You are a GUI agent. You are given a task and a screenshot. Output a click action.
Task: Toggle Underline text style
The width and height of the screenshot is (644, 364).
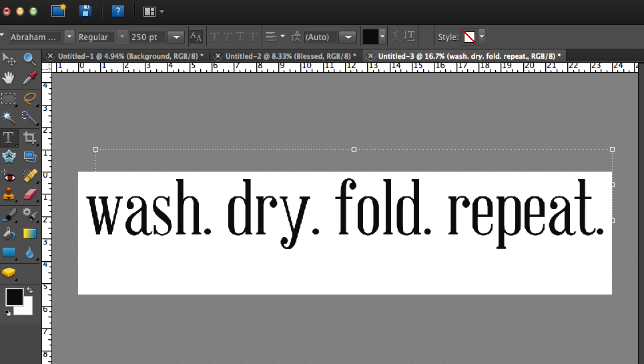240,37
